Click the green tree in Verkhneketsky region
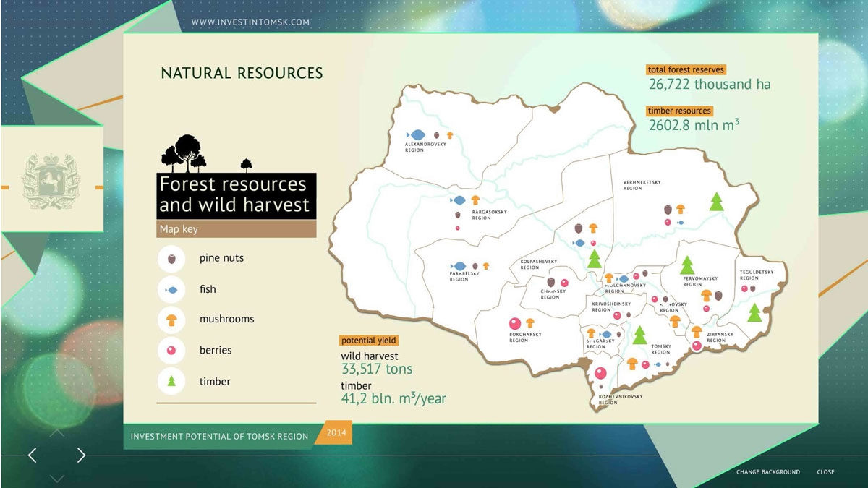This screenshot has height=488, width=868. [716, 202]
